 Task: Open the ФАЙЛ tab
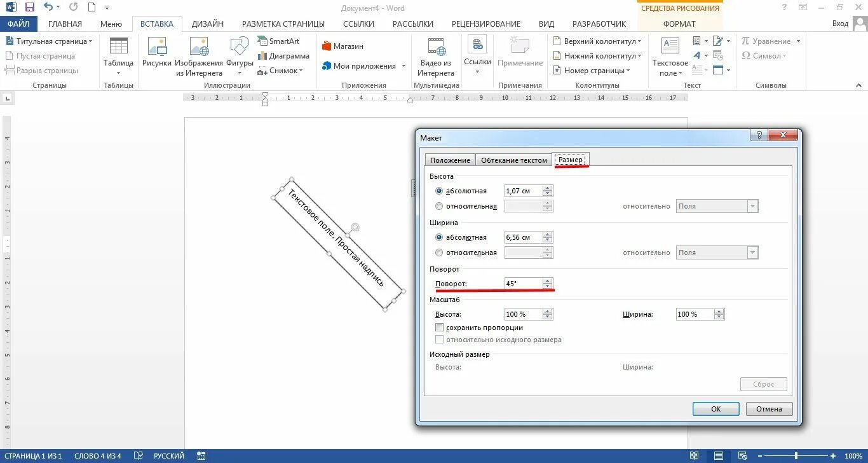click(x=18, y=24)
